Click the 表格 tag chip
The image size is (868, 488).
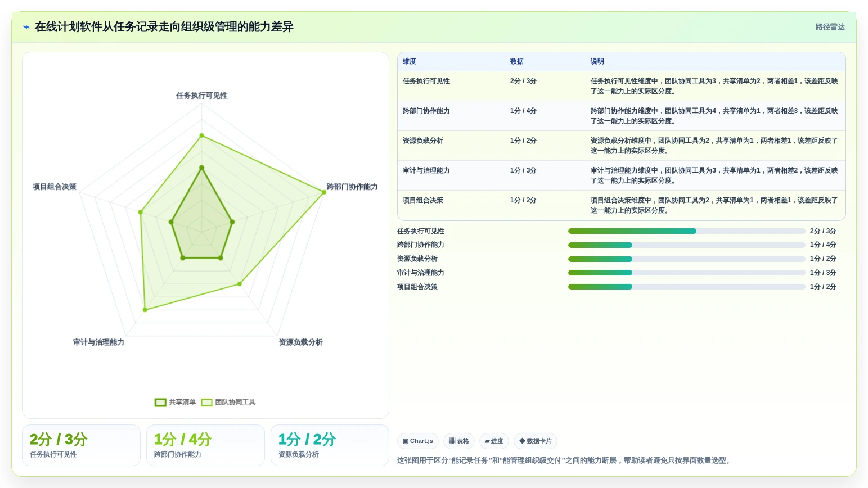coord(459,441)
